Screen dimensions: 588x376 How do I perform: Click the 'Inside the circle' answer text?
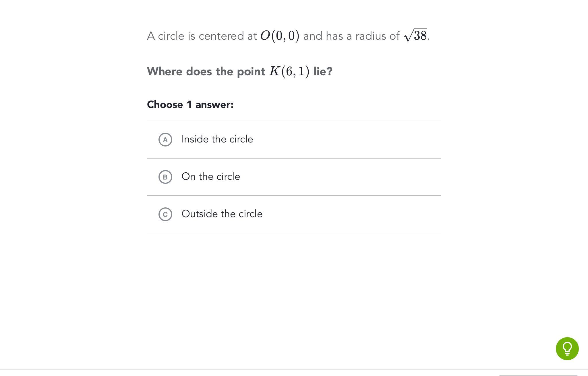pyautogui.click(x=217, y=139)
